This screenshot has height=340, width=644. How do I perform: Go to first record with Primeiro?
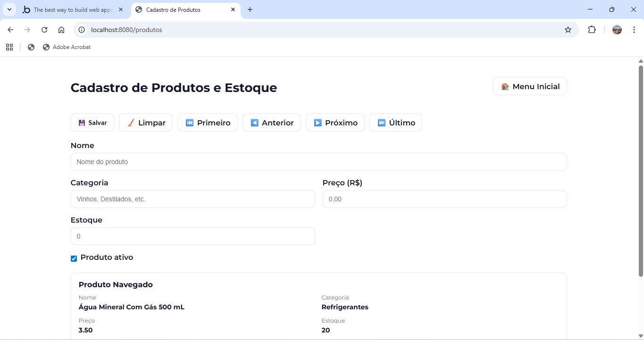(x=207, y=123)
